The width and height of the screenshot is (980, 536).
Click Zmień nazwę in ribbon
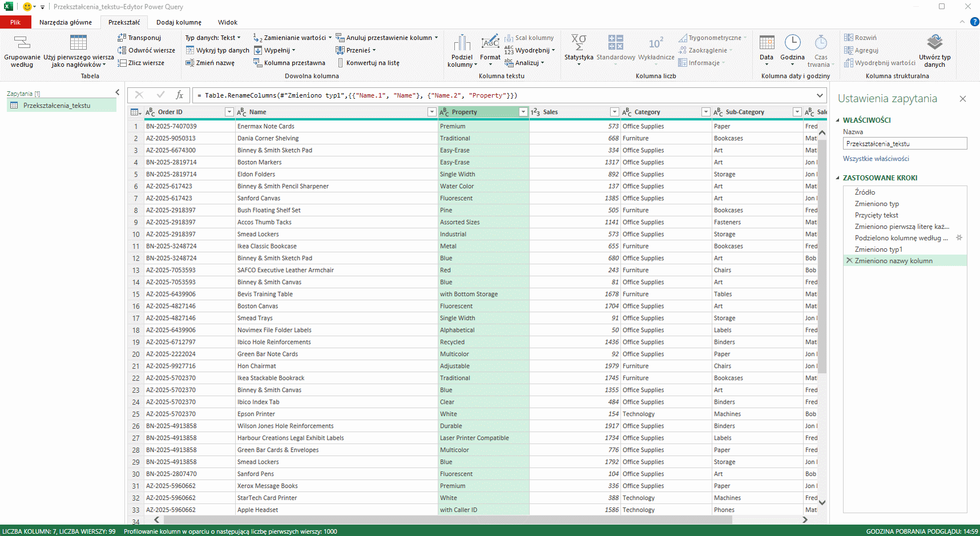[210, 63]
